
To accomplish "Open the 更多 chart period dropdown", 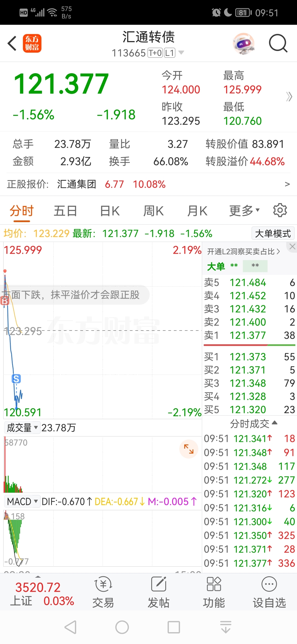I will (244, 211).
